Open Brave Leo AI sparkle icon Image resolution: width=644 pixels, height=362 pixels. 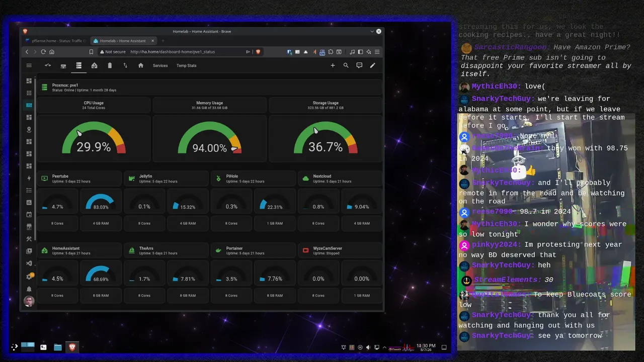[x=369, y=52]
